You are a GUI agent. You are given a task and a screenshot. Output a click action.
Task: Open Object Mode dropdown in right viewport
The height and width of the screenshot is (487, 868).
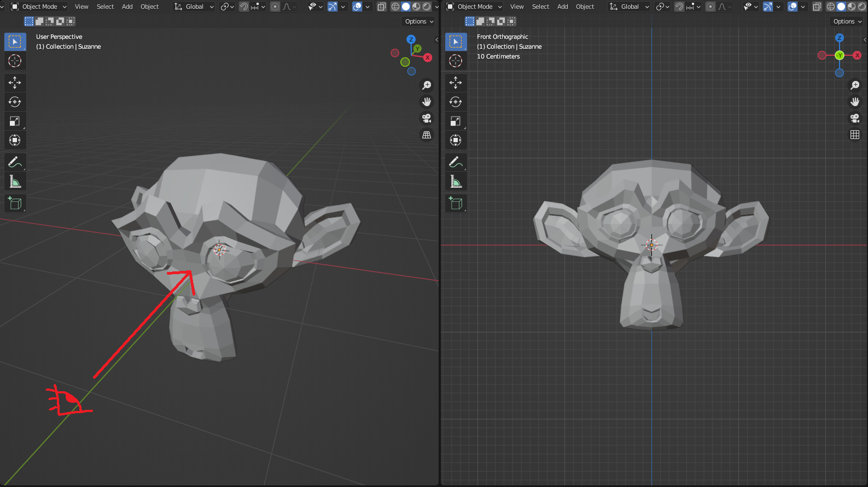click(474, 7)
